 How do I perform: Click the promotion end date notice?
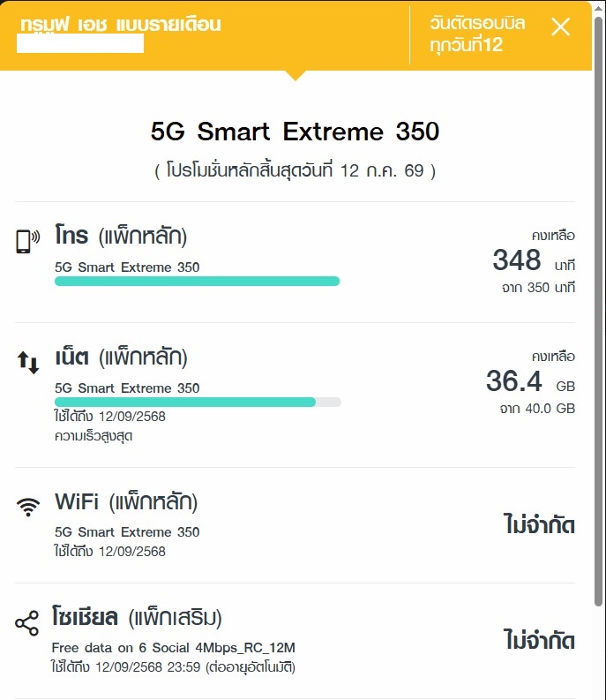coord(295,170)
